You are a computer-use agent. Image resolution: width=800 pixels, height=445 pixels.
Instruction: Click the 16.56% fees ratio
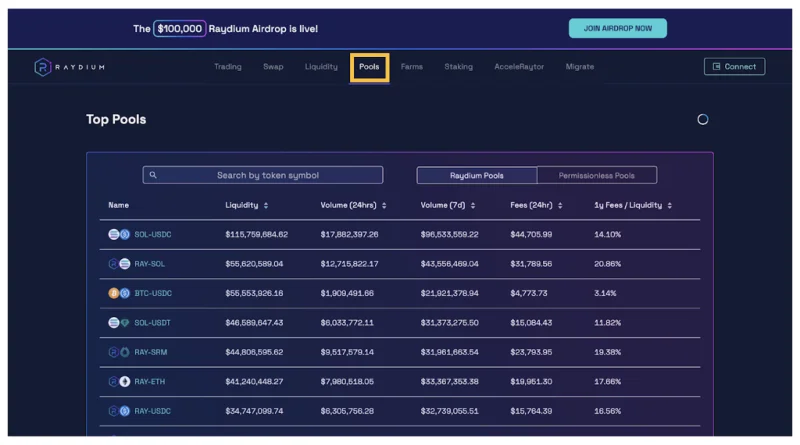608,411
